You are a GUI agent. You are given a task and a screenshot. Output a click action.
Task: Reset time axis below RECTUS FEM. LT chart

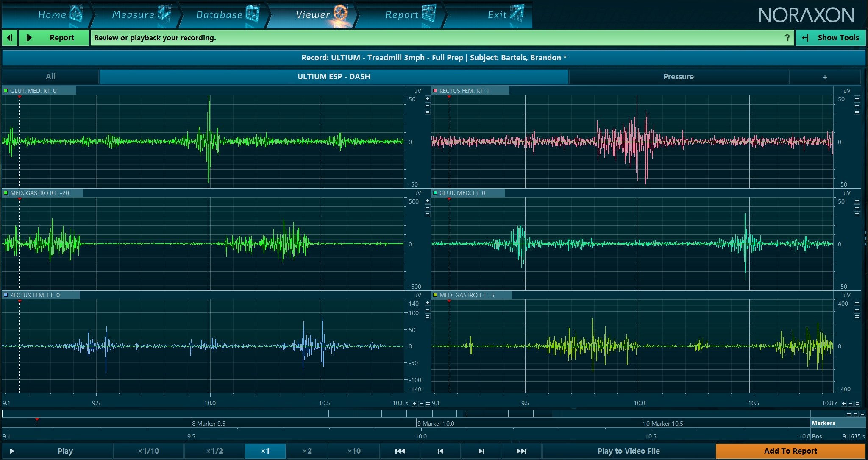pyautogui.click(x=428, y=404)
